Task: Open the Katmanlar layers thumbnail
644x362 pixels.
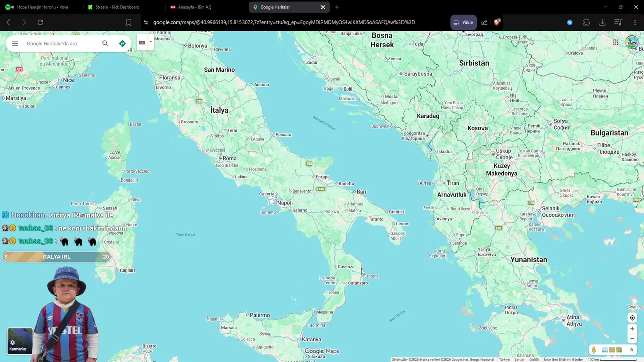Action: click(x=20, y=341)
